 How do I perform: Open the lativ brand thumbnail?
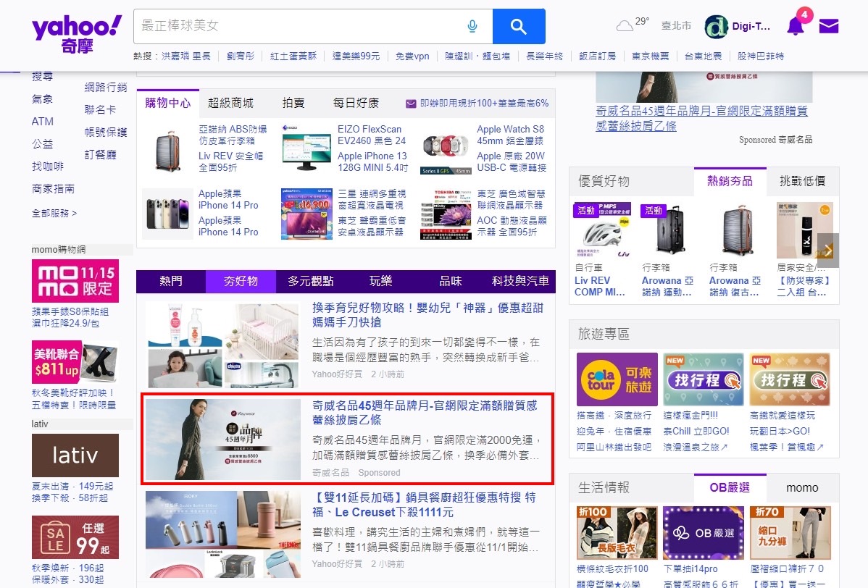pos(75,455)
